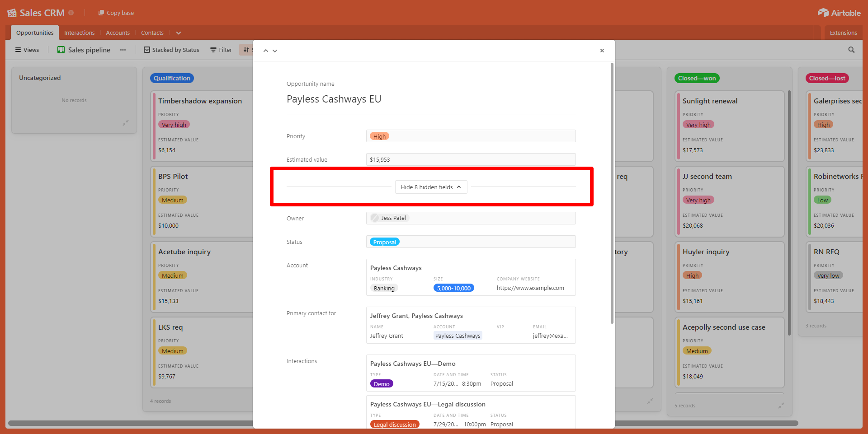The image size is (868, 434).
Task: Open the Sales pipeline view options menu
Action: pyautogui.click(x=123, y=50)
